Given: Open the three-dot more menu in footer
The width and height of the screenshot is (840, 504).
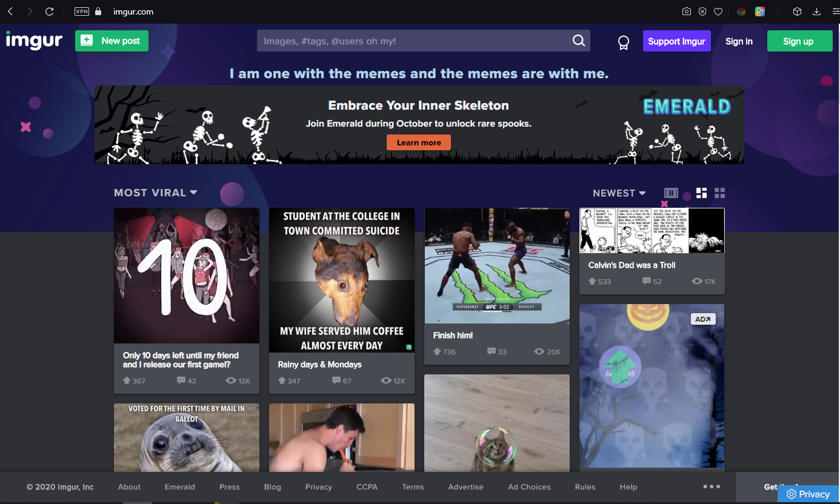Looking at the screenshot, I should 712,486.
